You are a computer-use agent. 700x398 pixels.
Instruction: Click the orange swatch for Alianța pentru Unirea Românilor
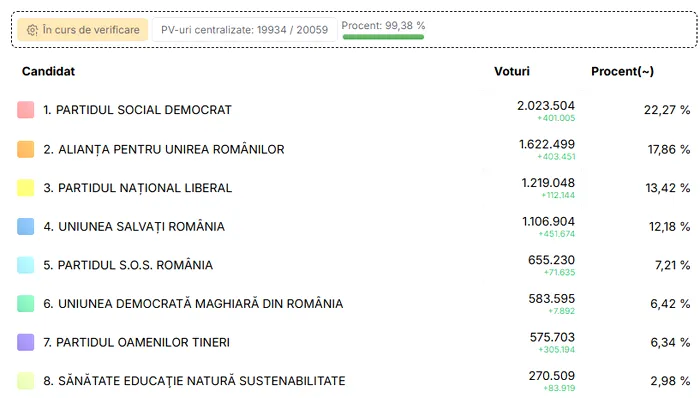tap(25, 149)
